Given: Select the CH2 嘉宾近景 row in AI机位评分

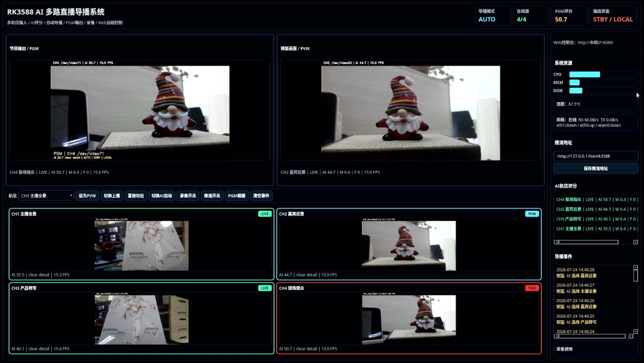Looking at the screenshot, I should click(x=596, y=209).
